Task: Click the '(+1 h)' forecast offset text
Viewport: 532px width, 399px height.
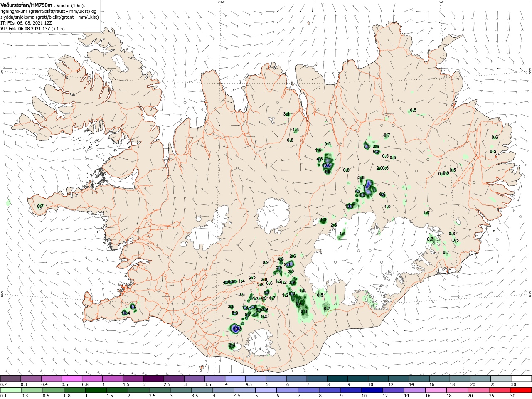Action: [x=58, y=29]
